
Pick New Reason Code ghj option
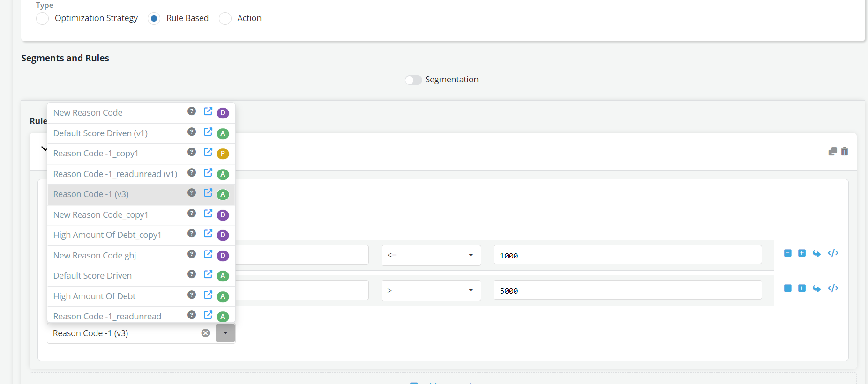pos(95,256)
